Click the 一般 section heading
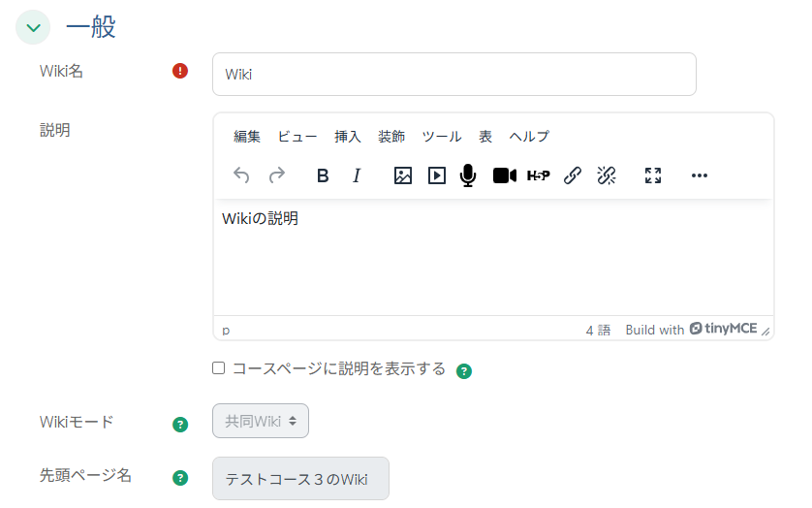This screenshot has width=812, height=508. 91,26
